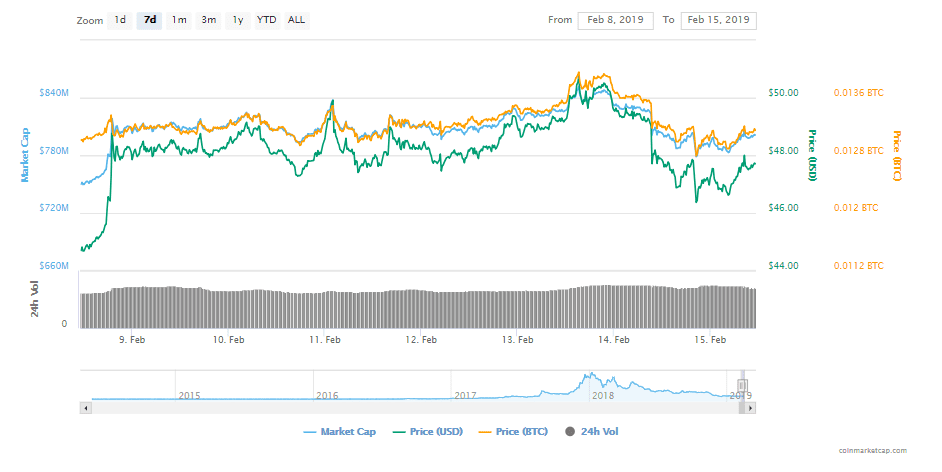Click the navigator range handle

point(742,385)
